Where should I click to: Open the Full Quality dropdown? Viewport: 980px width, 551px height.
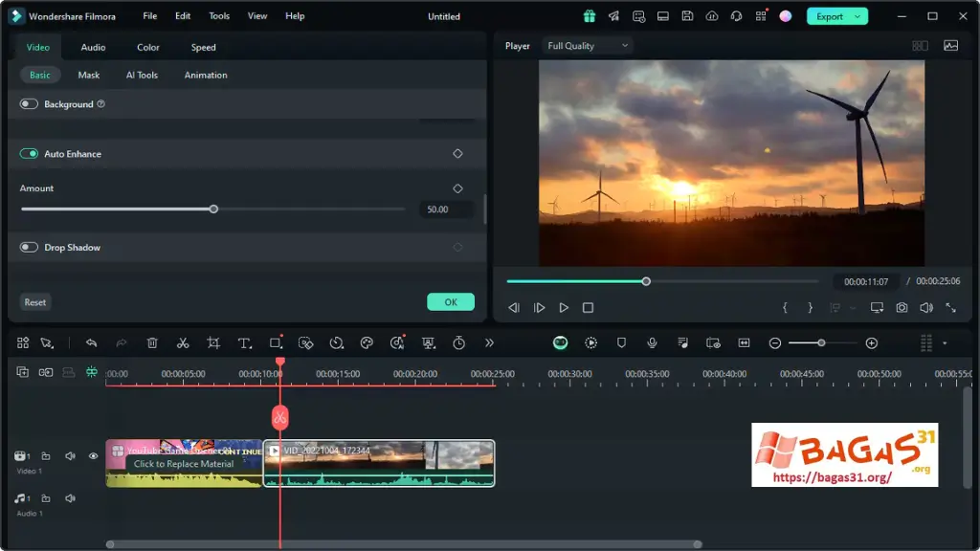click(587, 45)
